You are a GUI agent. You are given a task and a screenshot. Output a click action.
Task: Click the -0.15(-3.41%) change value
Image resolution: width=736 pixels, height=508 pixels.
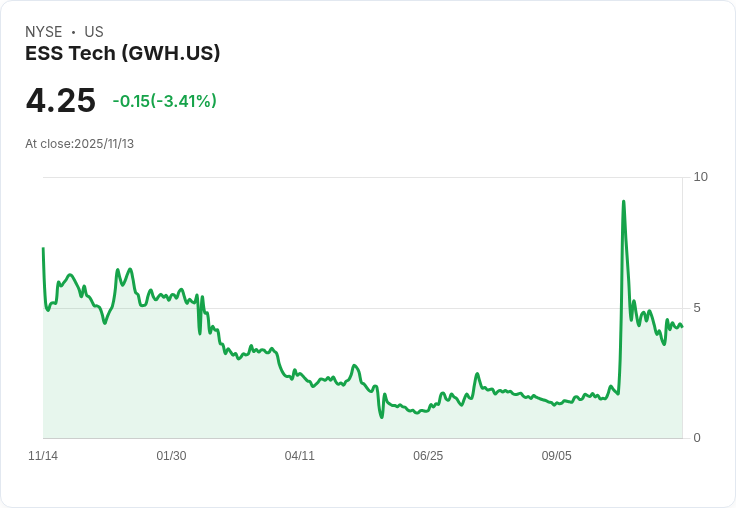click(x=164, y=101)
